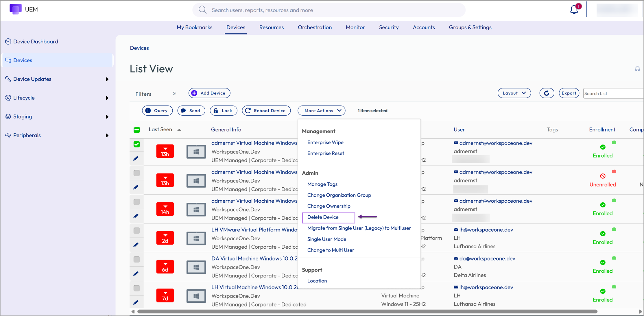Expand the Peripherals submenu arrow
This screenshot has width=644, height=316.
(x=107, y=135)
